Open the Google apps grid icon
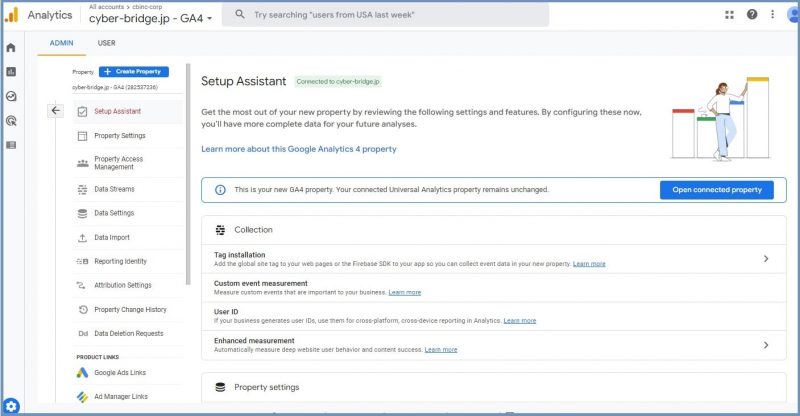800x416 pixels. tap(729, 15)
